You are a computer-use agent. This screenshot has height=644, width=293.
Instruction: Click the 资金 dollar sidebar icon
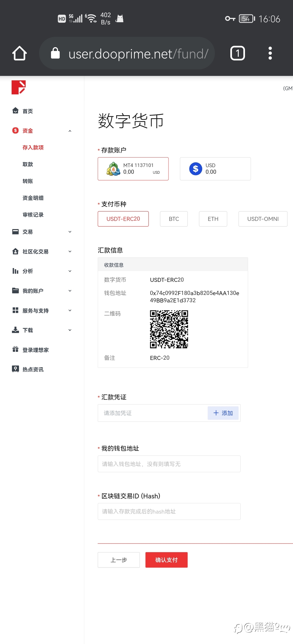[x=15, y=130]
